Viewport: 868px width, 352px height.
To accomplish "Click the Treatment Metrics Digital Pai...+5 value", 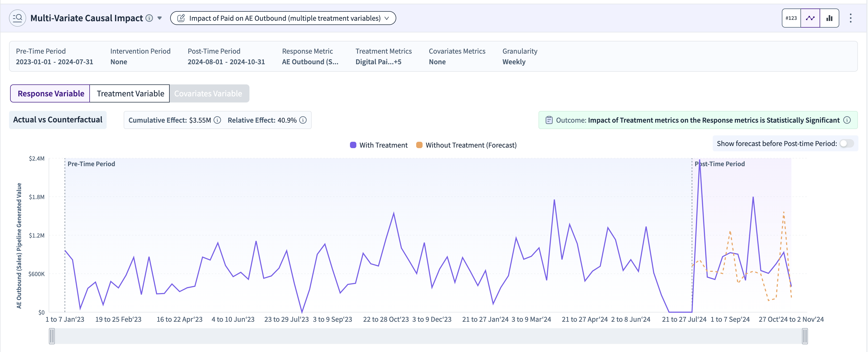I will coord(378,62).
